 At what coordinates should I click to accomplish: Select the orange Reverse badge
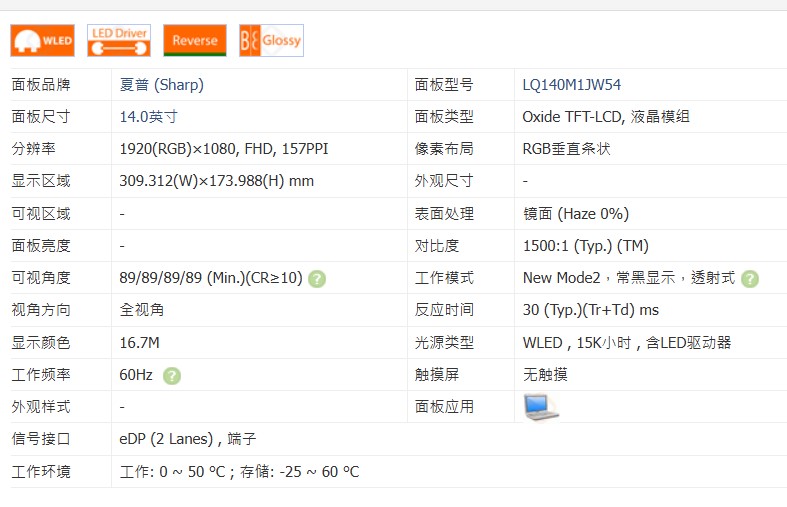[x=195, y=40]
